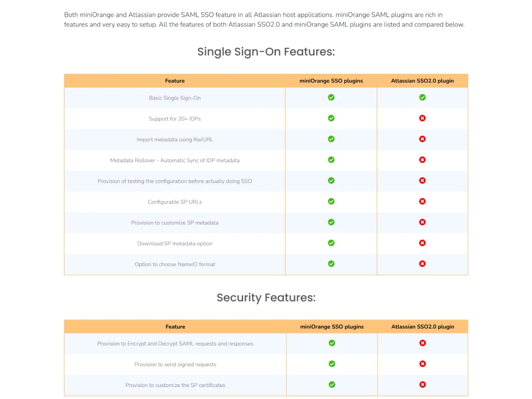Click Atlassian red cross for Metadata Rollover row
The width and height of the screenshot is (532, 399).
422,160
